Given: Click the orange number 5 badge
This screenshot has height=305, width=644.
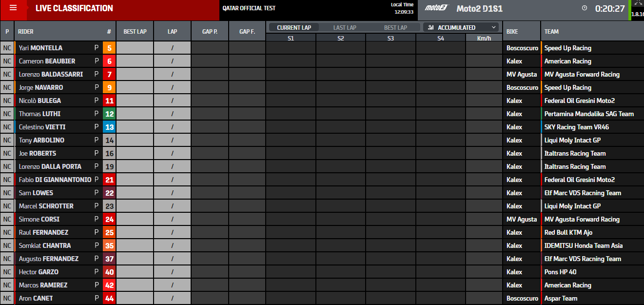Looking at the screenshot, I should (x=109, y=48).
